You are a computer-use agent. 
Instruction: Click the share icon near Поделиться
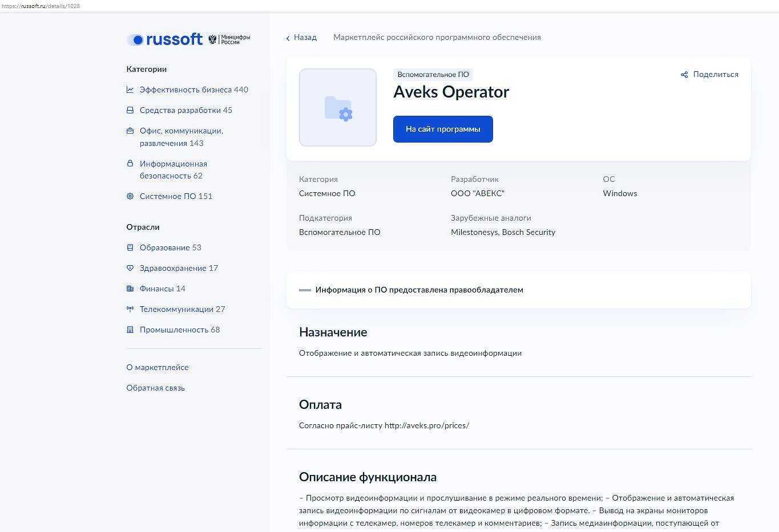pyautogui.click(x=684, y=75)
